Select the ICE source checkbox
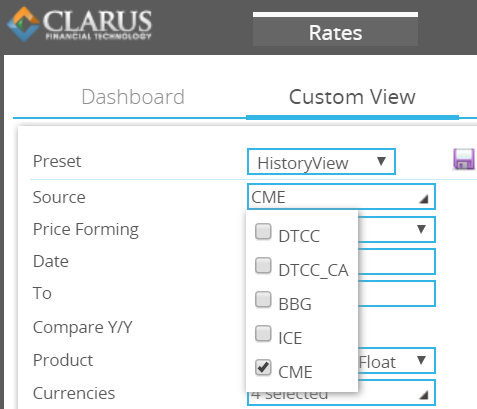 (263, 333)
